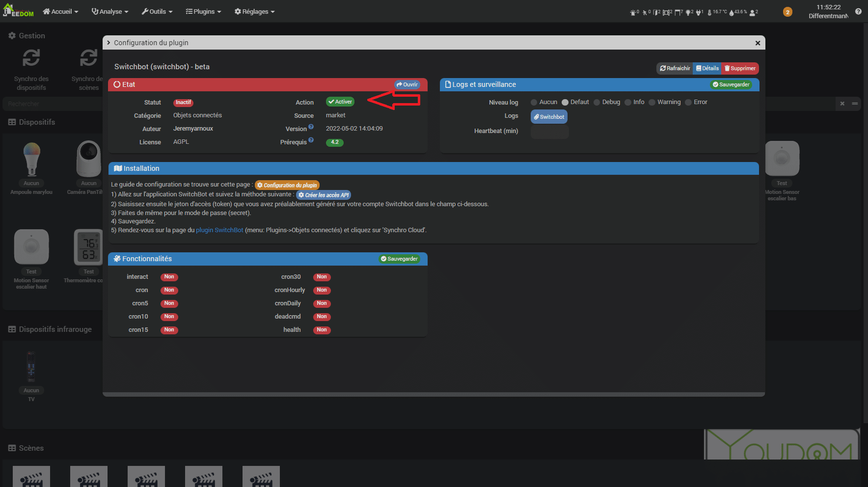Viewport: 868px width, 487px height.
Task: Follow the plugin SwitchBot link
Action: [219, 230]
